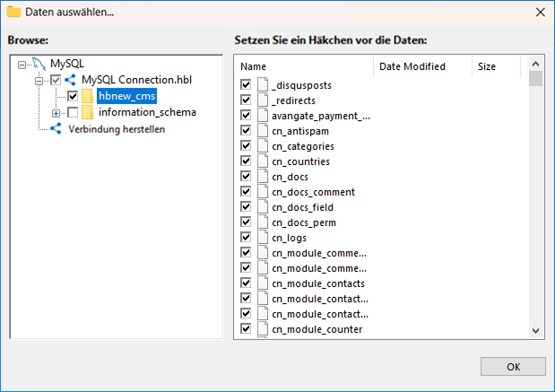Uncheck the cn_categories checkbox
Viewport: 555px width, 392px height.
point(246,145)
